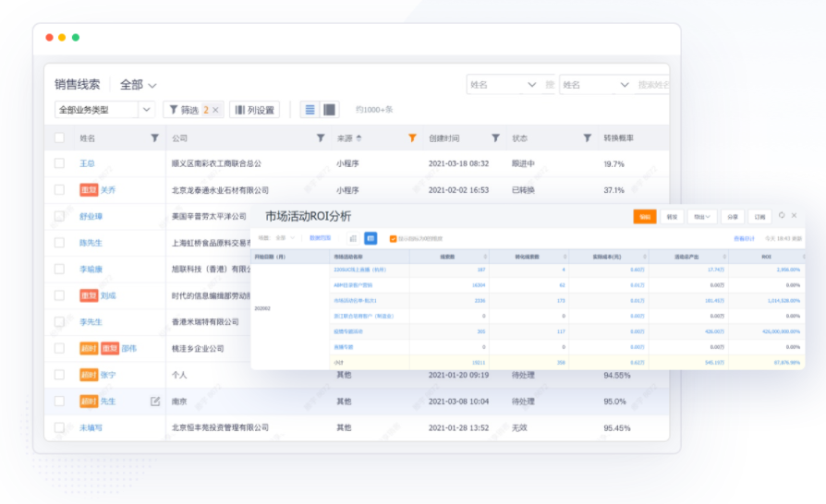Open the 全部业务类型 dropdown

(x=104, y=110)
